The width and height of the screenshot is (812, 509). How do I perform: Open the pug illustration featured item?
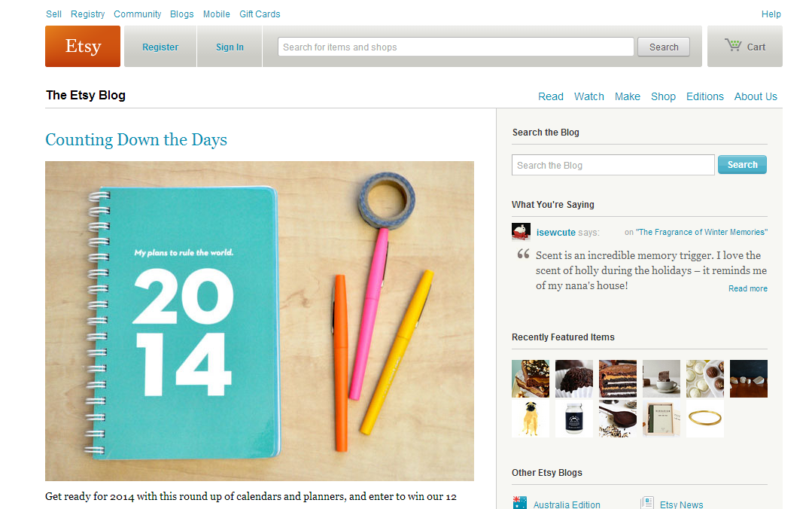pos(531,419)
